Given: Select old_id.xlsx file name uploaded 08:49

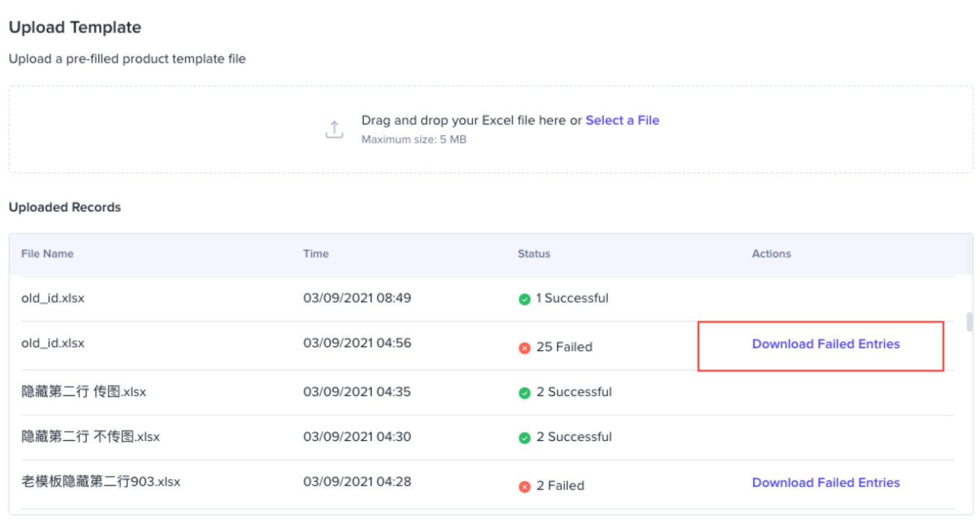Looking at the screenshot, I should [53, 298].
